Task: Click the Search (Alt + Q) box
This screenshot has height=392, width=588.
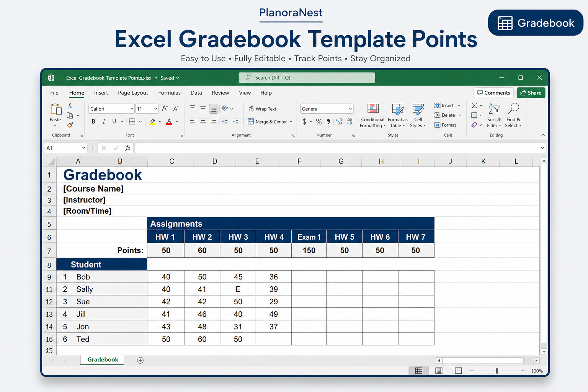Action: [307, 77]
